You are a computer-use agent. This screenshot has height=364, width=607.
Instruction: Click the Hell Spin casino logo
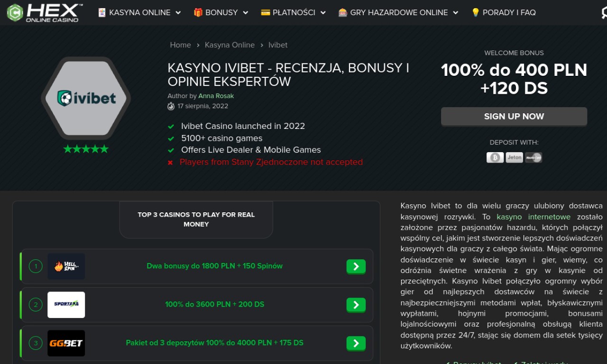pyautogui.click(x=66, y=266)
